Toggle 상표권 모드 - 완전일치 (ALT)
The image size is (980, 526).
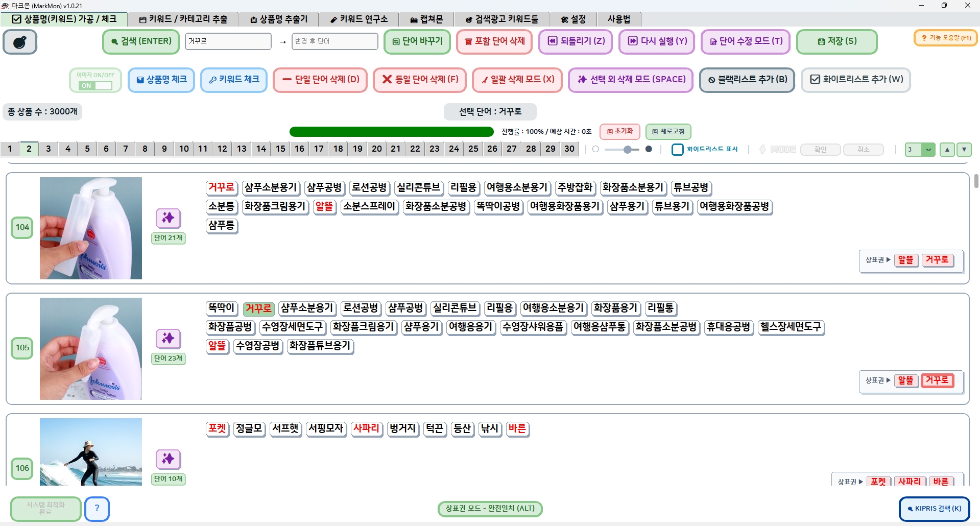490,509
